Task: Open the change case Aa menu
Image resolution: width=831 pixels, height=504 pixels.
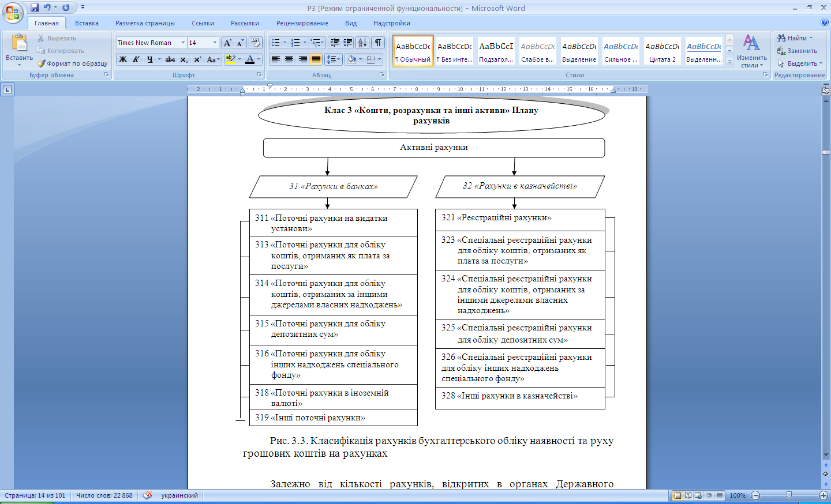Action: 212,59
